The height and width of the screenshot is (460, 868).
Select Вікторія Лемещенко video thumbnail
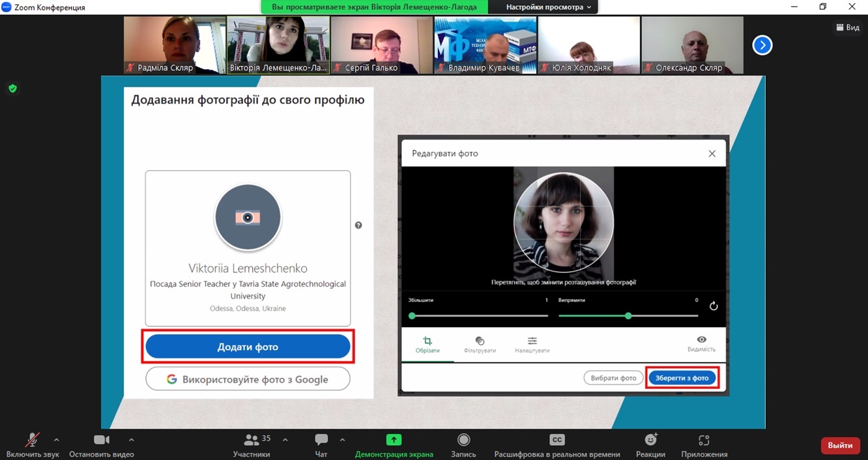[278, 45]
